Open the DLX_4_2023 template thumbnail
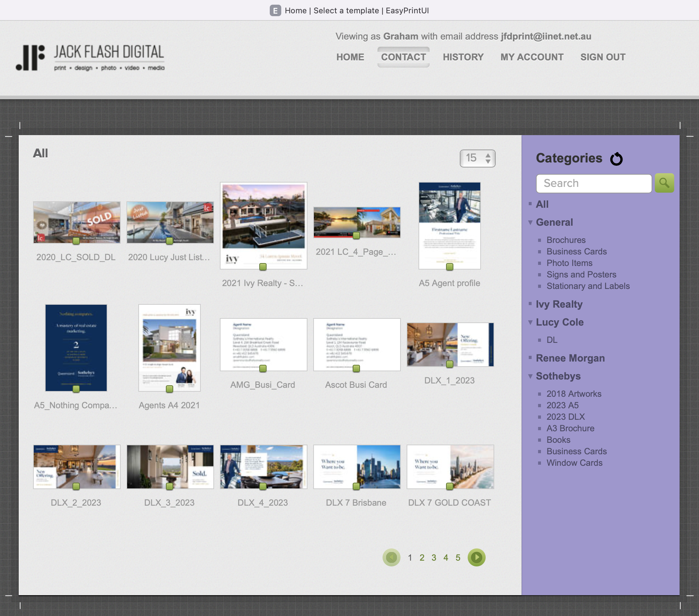Viewport: 699px width, 616px height. pos(263,467)
